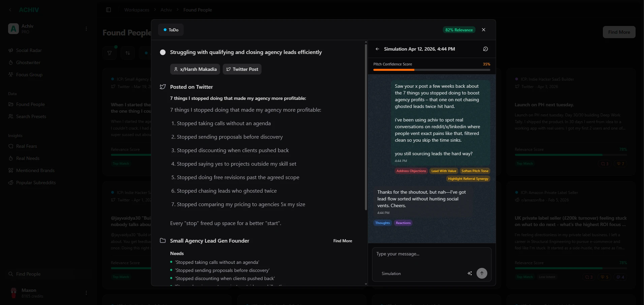
Task: Open the ToDo status dropdown
Action: tap(171, 30)
